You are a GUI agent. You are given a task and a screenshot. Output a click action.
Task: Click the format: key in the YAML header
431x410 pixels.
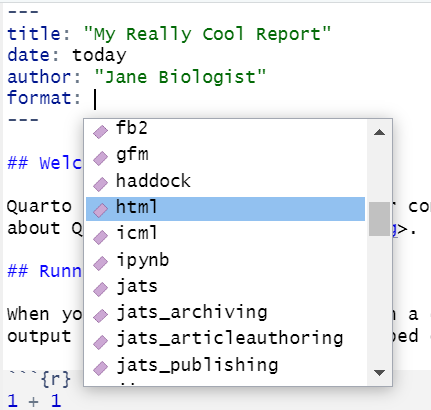(44, 98)
